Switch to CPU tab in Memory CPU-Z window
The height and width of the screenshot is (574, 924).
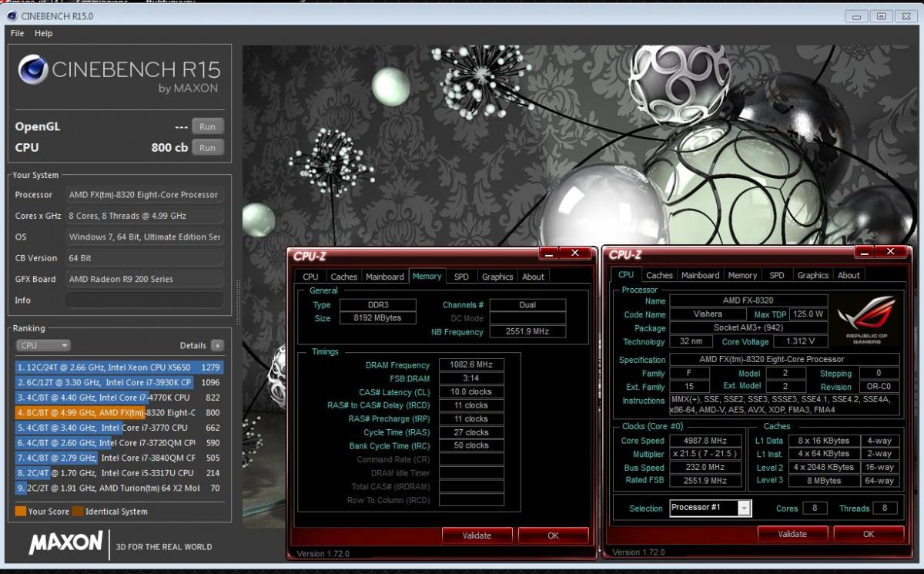(x=310, y=277)
